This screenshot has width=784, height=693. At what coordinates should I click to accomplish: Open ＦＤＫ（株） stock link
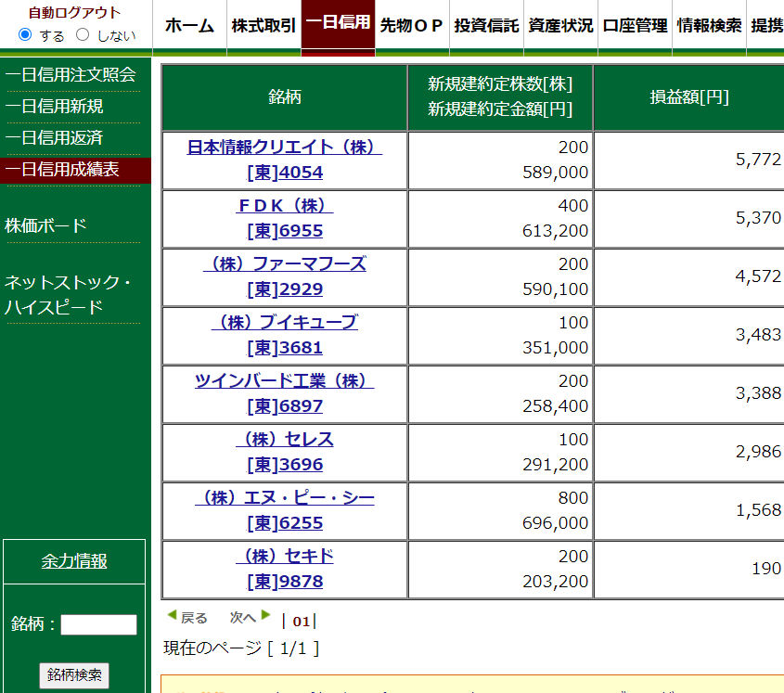pyautogui.click(x=285, y=206)
